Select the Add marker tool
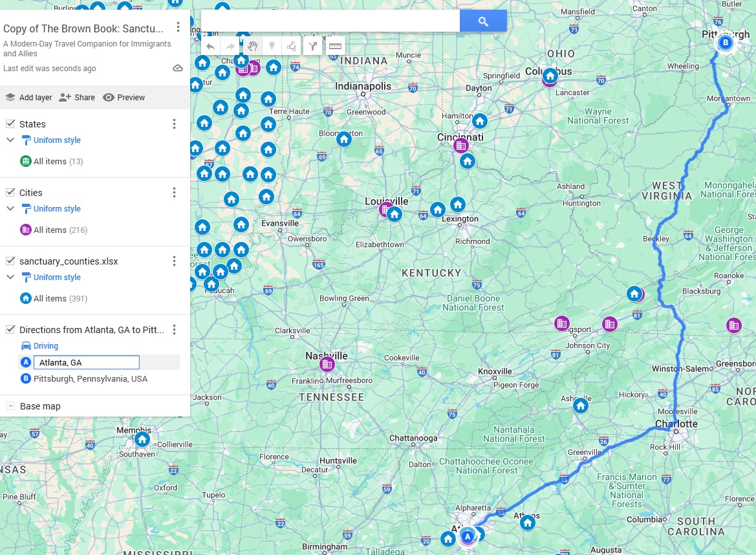Viewport: 756px width, 555px height. coord(272,47)
